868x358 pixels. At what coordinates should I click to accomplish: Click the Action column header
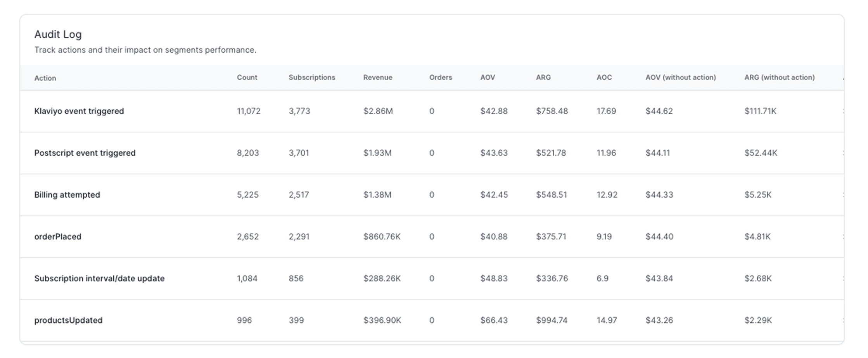coord(45,78)
